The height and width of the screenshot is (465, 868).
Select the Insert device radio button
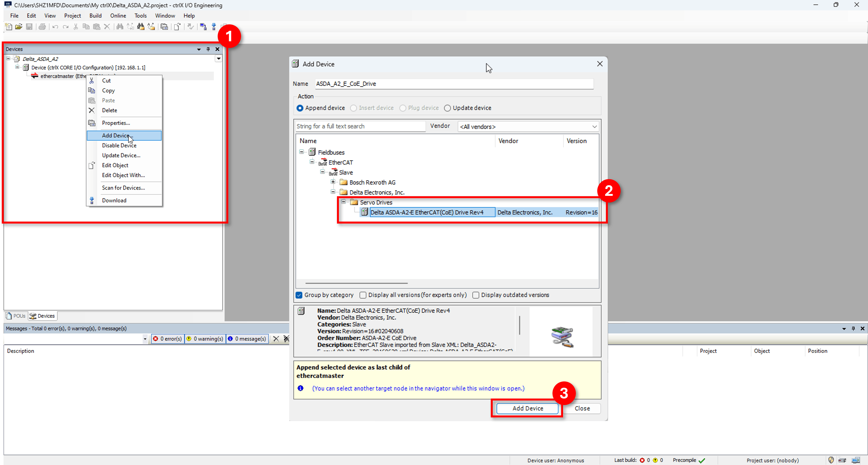pyautogui.click(x=353, y=108)
